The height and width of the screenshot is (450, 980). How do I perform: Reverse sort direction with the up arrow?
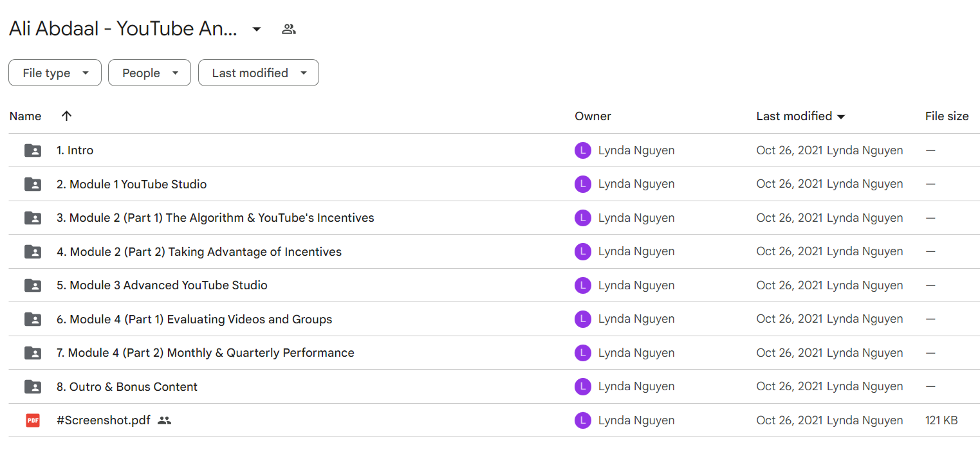click(66, 116)
